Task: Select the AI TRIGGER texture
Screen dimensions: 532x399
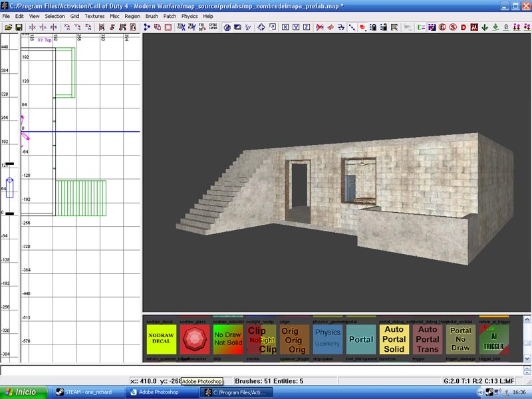Action: point(494,339)
